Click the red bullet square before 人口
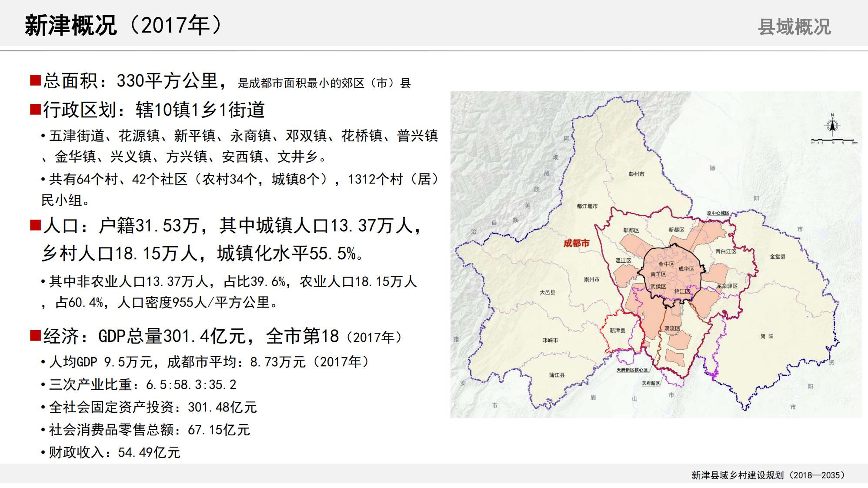This screenshot has height=488, width=868. pyautogui.click(x=35, y=225)
